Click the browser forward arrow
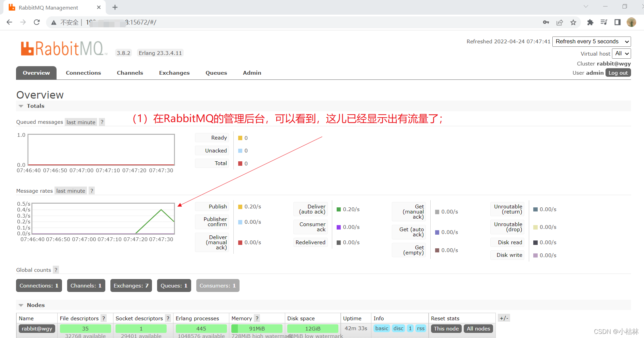 [23, 22]
